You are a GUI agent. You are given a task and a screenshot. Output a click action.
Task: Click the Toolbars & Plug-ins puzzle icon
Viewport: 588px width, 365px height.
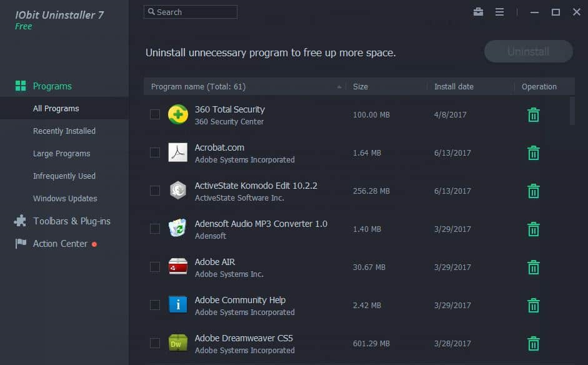tap(20, 221)
